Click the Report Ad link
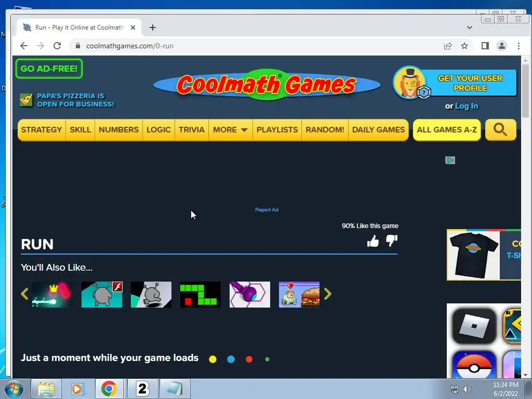The image size is (532, 399). point(267,210)
